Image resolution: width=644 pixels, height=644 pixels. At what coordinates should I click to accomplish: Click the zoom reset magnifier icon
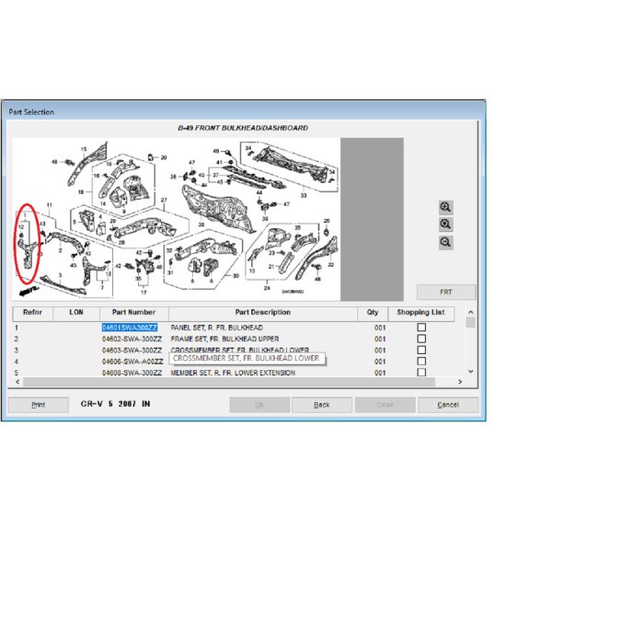pyautogui.click(x=445, y=224)
